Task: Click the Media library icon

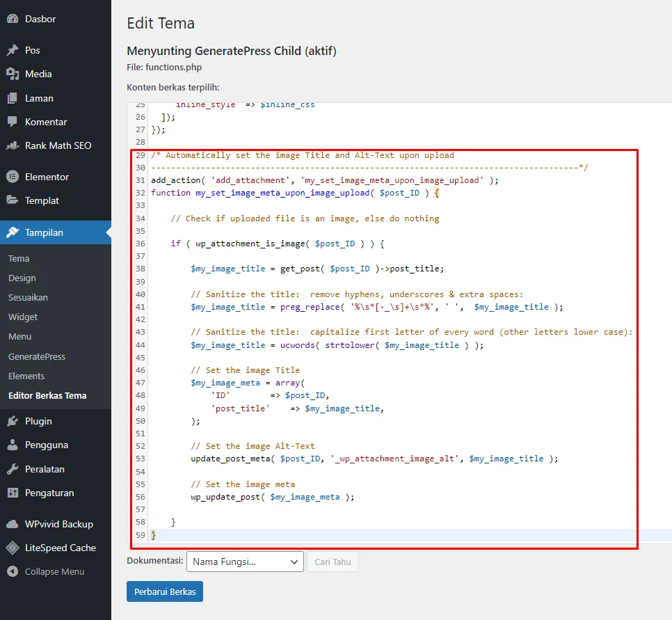Action: pos(13,74)
